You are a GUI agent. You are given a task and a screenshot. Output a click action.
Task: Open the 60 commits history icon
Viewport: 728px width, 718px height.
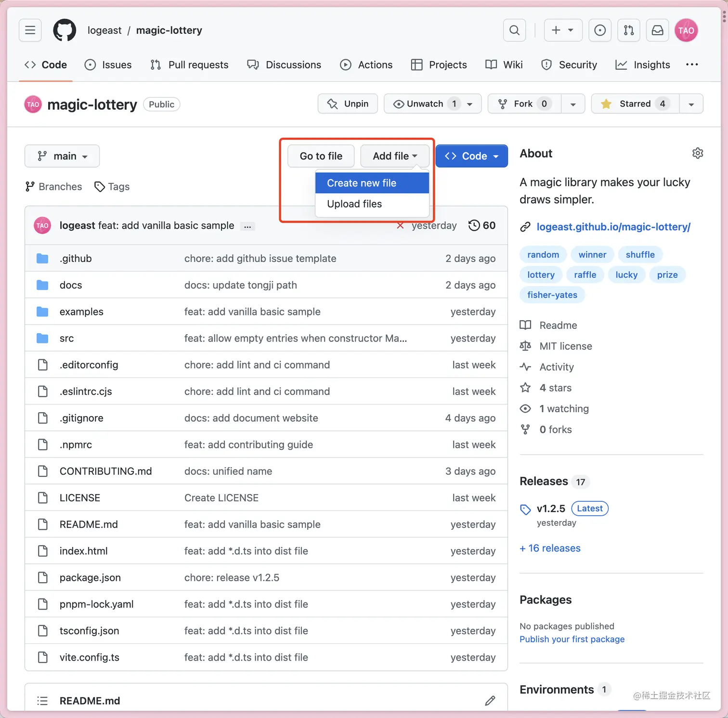pyautogui.click(x=482, y=225)
